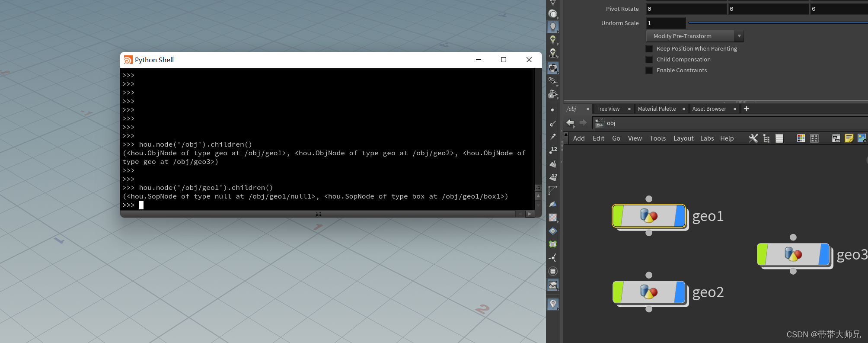Click the network box creation icon
Screen dimensions: 868x343
click(x=836, y=138)
